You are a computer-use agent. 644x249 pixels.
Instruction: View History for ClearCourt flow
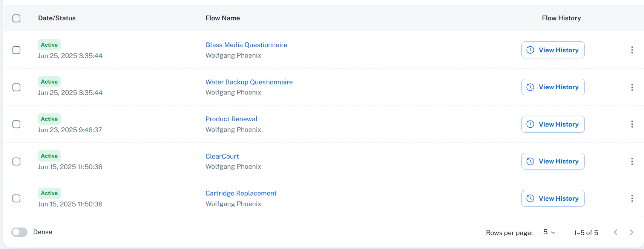point(553,161)
